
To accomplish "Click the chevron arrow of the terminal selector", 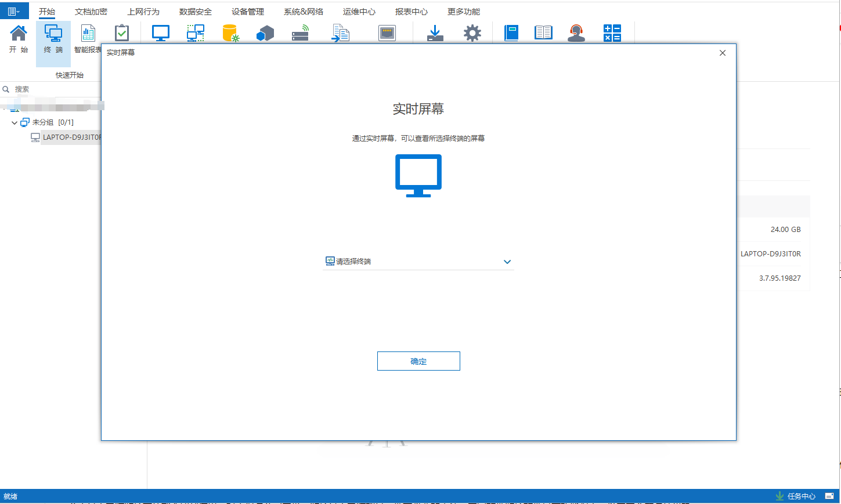I will pos(507,262).
